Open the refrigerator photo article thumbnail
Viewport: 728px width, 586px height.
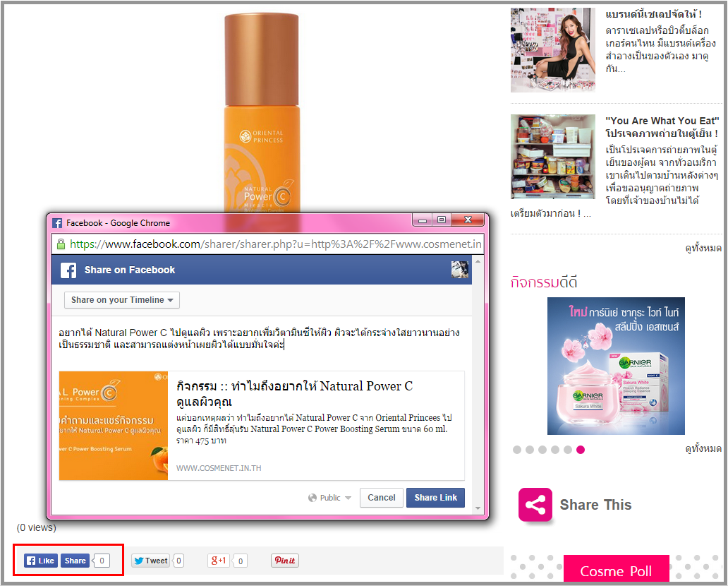tap(553, 157)
